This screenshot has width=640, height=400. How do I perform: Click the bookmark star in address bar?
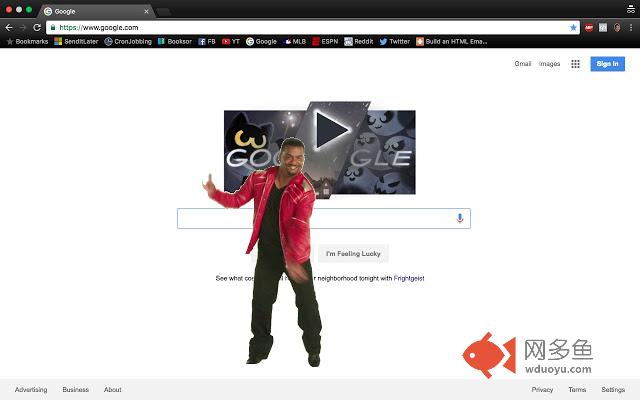573,28
